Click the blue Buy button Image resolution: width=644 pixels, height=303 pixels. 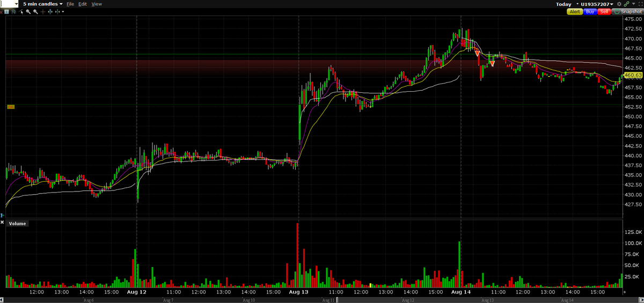(x=590, y=11)
